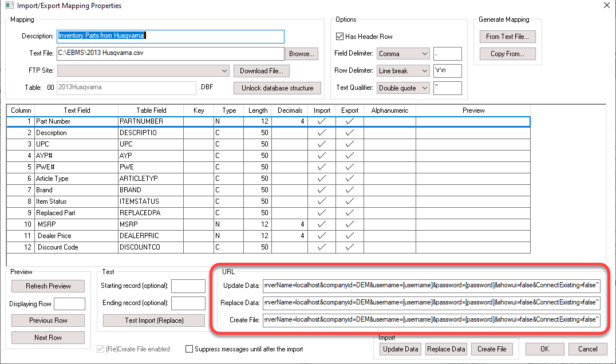
Task: Close the Import/Export Mapping Properties dialog
Action: tap(607, 6)
